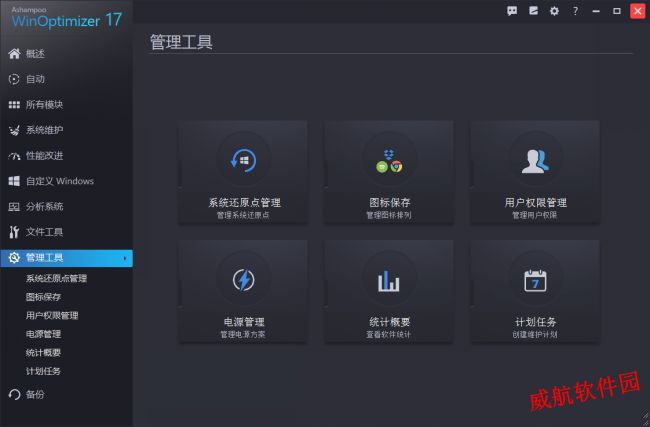Click the window resize grip at corner
The height and width of the screenshot is (427, 650).
click(645, 419)
